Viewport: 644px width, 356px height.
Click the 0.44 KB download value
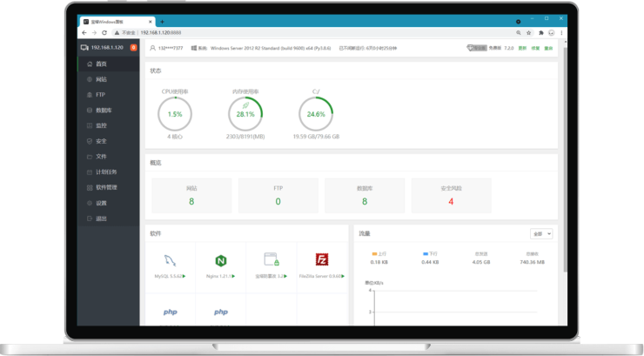[x=430, y=262]
